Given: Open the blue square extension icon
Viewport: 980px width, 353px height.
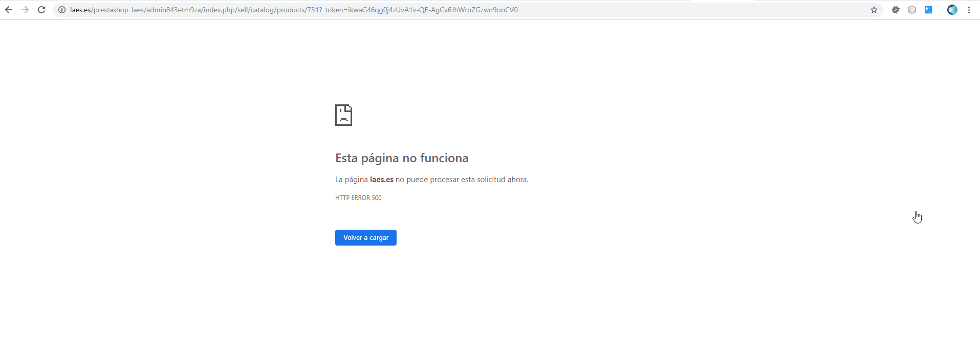Looking at the screenshot, I should point(928,10).
